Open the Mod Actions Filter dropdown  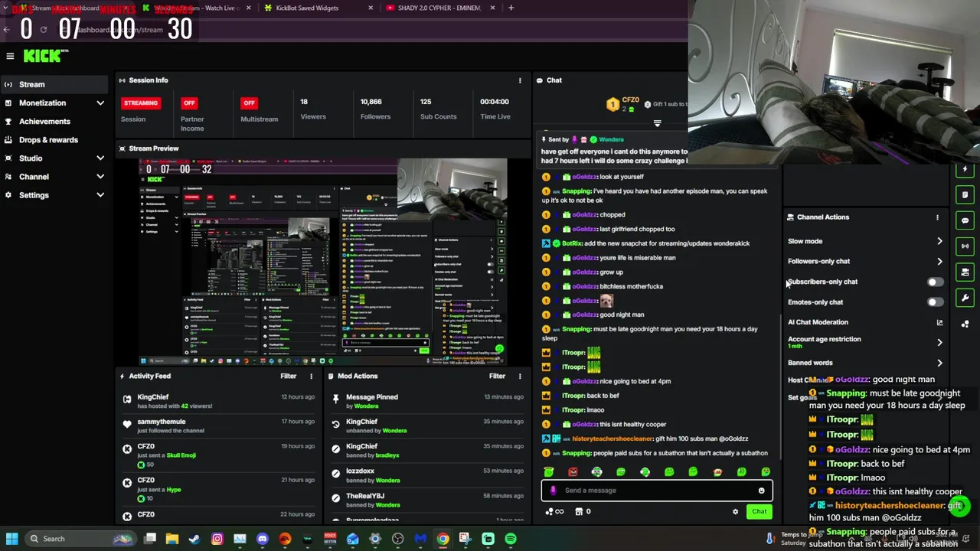point(497,376)
